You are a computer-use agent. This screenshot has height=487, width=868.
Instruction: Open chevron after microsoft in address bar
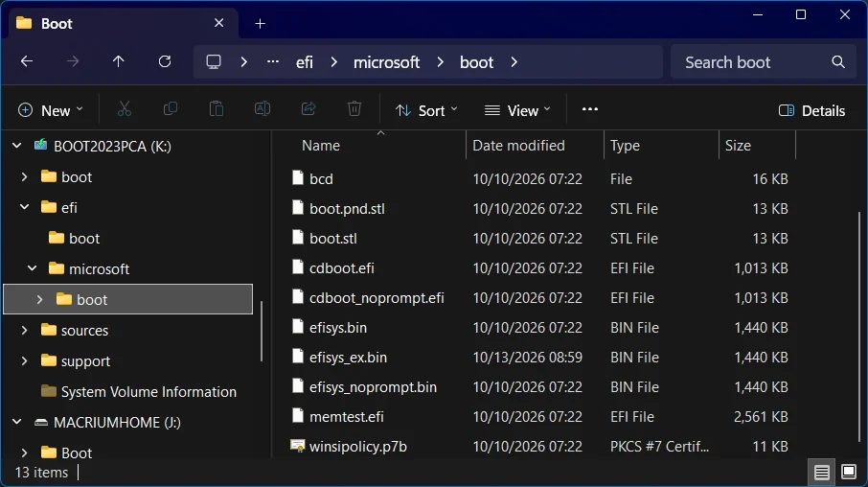(x=440, y=61)
